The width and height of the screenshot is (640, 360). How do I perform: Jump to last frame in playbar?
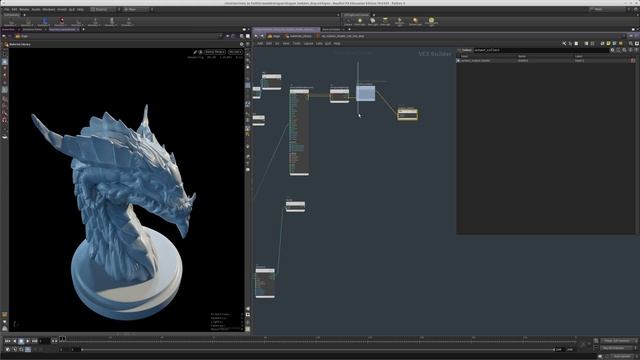[x=35, y=341]
